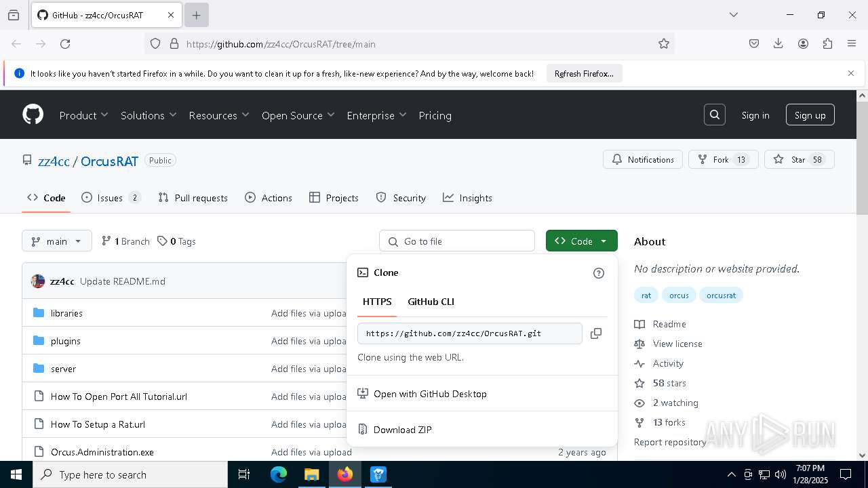Open Firefox downloads panel
Screen dimensions: 868x488
(778, 44)
